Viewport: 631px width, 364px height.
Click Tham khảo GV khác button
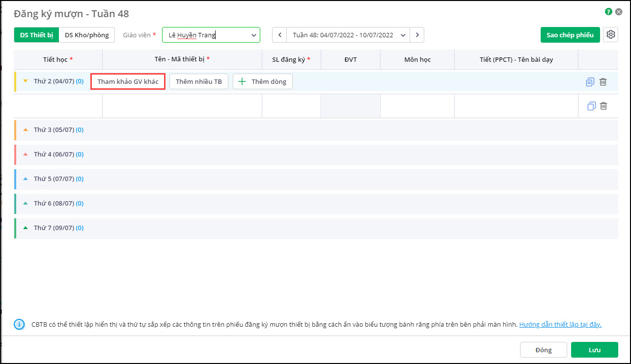[x=128, y=81]
